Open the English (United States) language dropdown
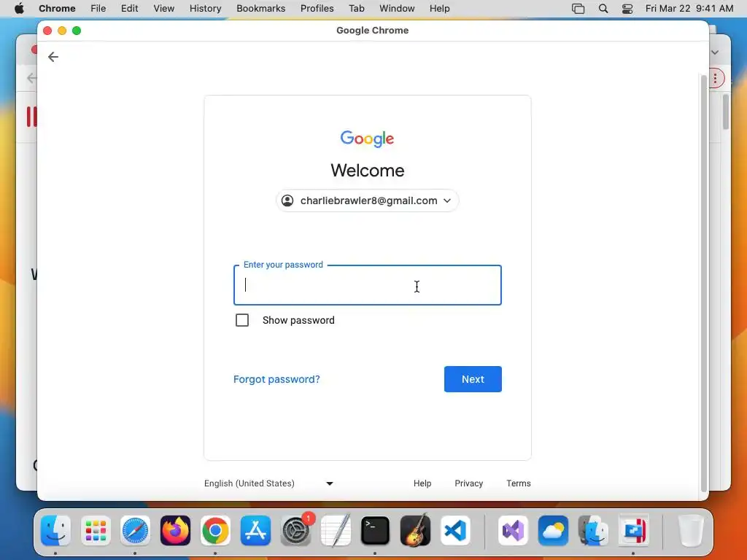This screenshot has width=747, height=560. [268, 483]
